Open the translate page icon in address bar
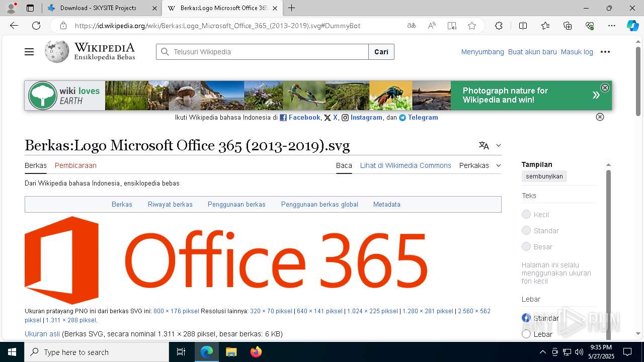644x362 pixels. (412, 26)
